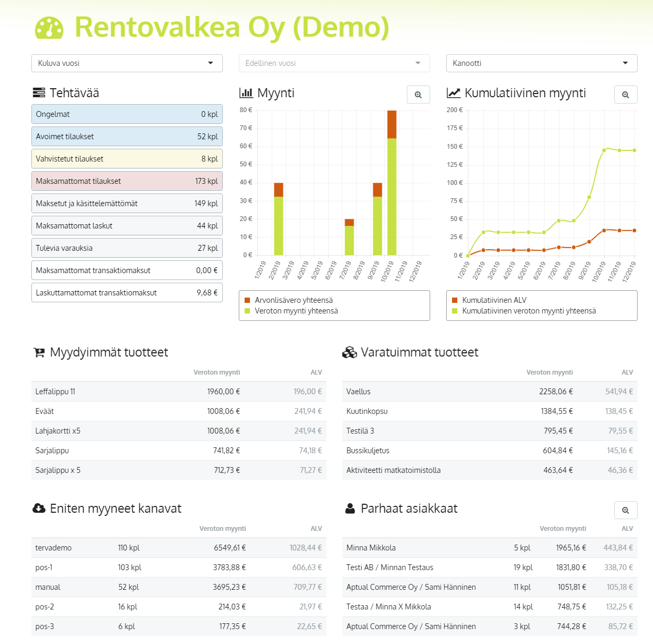Screen dimensions: 653x644
Task: Select the Lahjakortti x5 product row
Action: (x=179, y=431)
